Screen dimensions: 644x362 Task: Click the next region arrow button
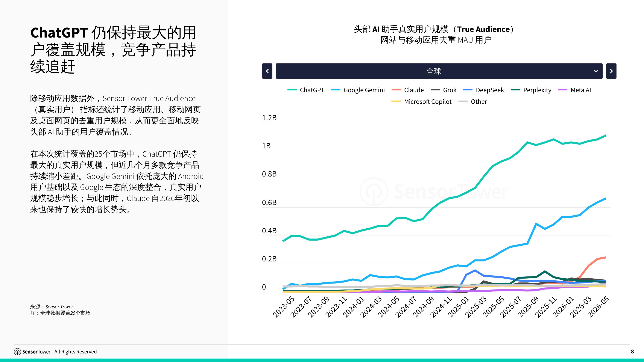[611, 71]
